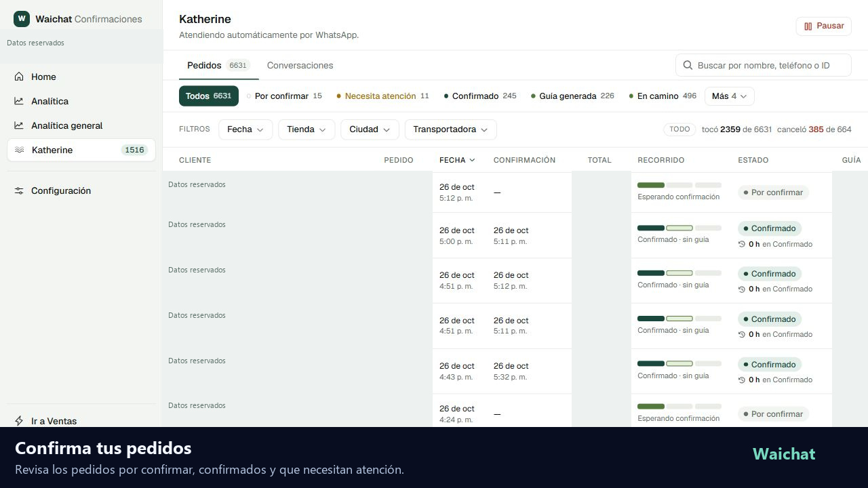This screenshot has height=488, width=868.
Task: Click the CLIENTE column header
Action: tap(195, 160)
